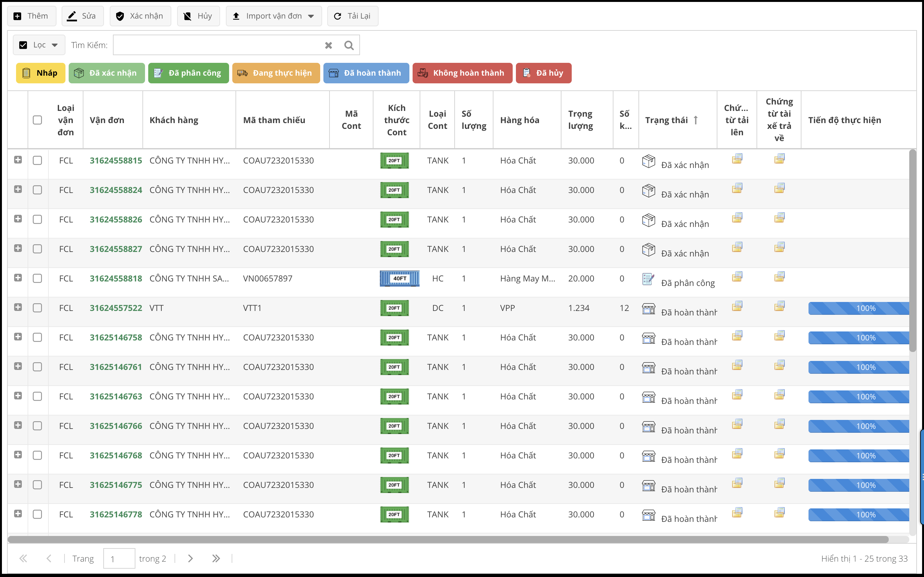Select checkbox for row 31624557522
The width and height of the screenshot is (924, 577).
coord(38,308)
